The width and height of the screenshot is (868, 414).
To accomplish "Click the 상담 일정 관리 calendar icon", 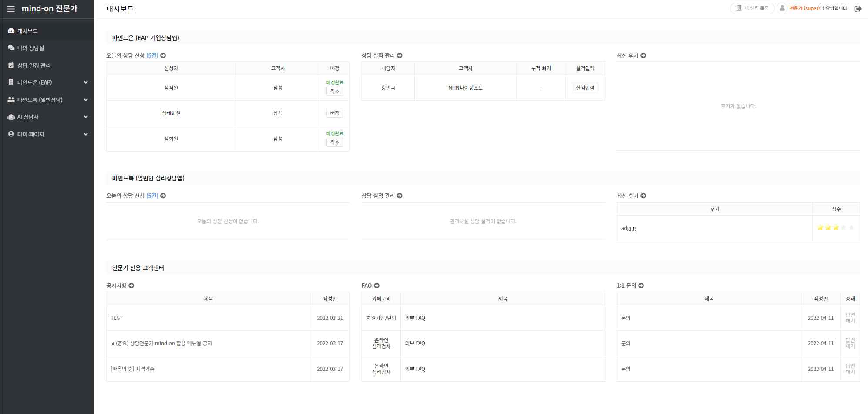I will point(11,65).
